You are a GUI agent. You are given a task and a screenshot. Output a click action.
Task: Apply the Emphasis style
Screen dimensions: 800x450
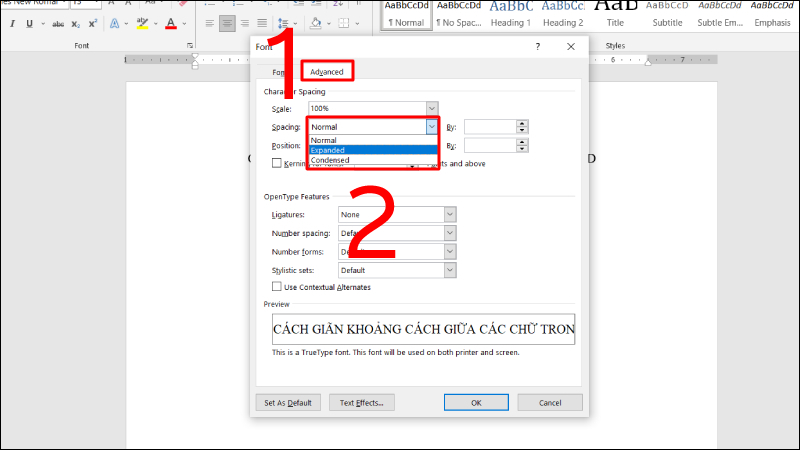coord(772,15)
